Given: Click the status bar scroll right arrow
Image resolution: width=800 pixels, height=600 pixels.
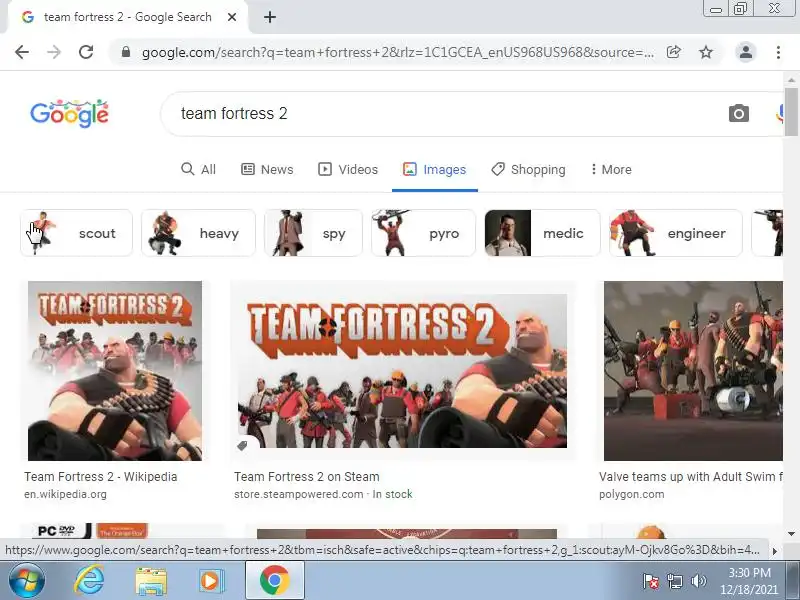Looking at the screenshot, I should click(775, 551).
